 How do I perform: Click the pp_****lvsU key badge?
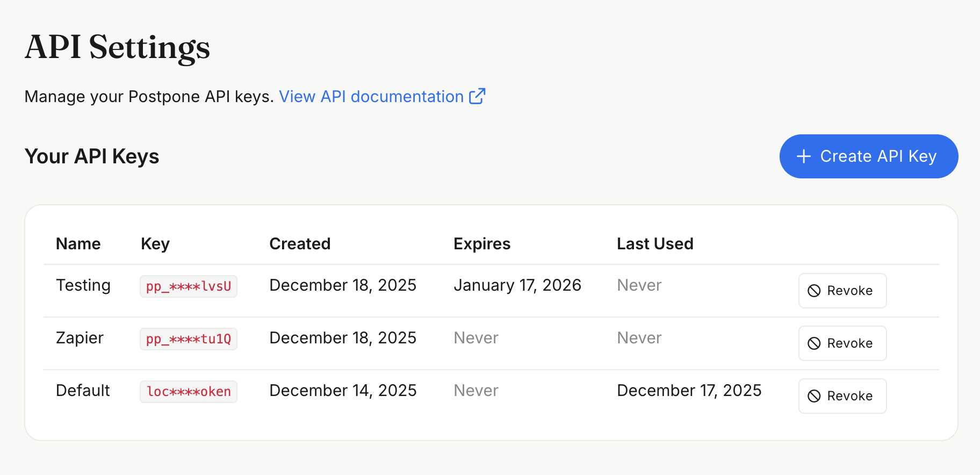(188, 286)
